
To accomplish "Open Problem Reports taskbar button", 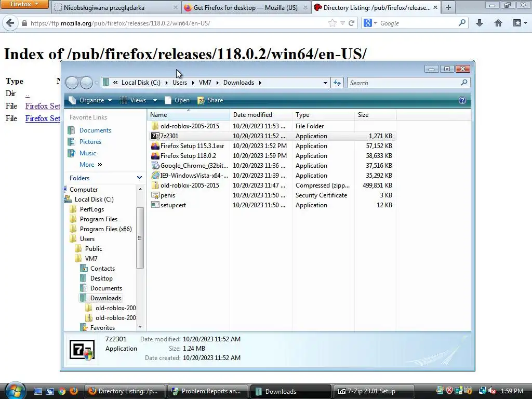I will (208, 391).
